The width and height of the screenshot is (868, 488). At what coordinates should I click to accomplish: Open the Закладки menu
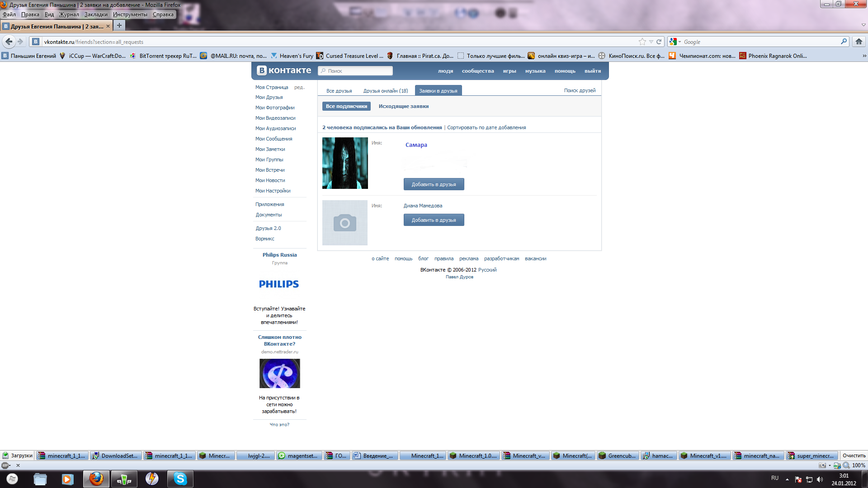coord(96,14)
